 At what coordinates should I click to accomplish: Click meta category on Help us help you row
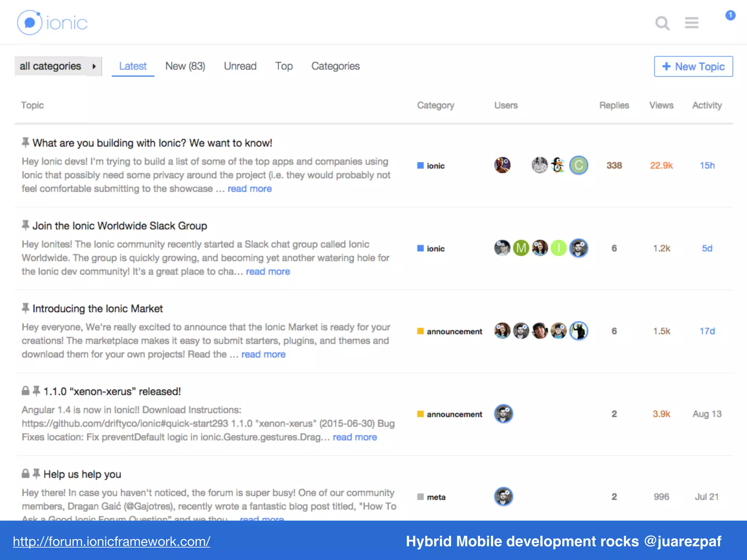pyautogui.click(x=431, y=497)
